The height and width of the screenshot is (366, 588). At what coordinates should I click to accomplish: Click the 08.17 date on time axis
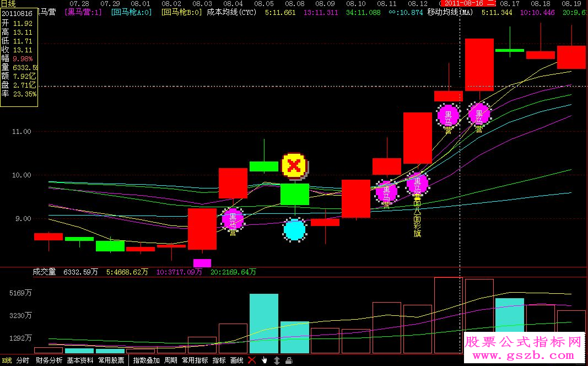[510, 4]
